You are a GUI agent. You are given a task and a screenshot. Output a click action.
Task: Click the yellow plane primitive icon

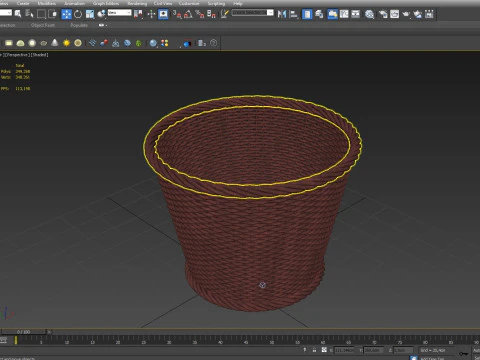pyautogui.click(x=9, y=43)
